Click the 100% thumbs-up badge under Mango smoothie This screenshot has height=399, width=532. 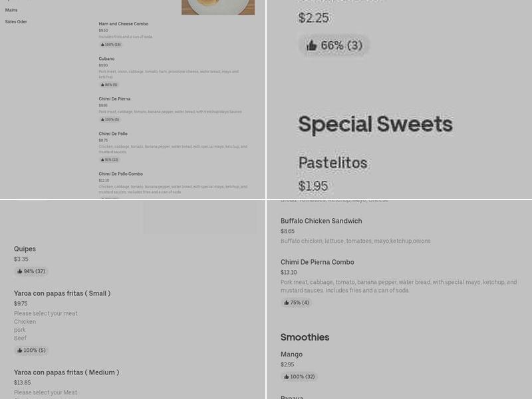point(301,376)
